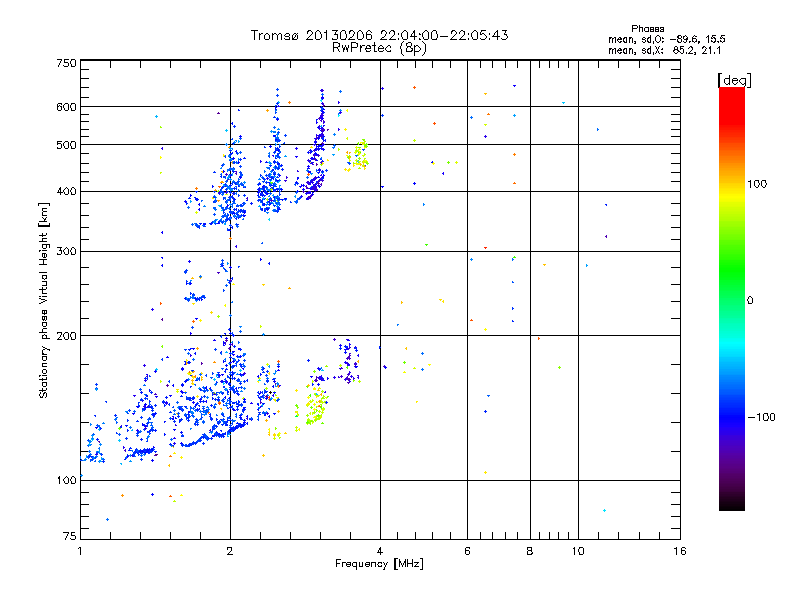
Task: Click the 'mean, sd,X: 85.2, 21.1' line
Action: click(x=665, y=50)
